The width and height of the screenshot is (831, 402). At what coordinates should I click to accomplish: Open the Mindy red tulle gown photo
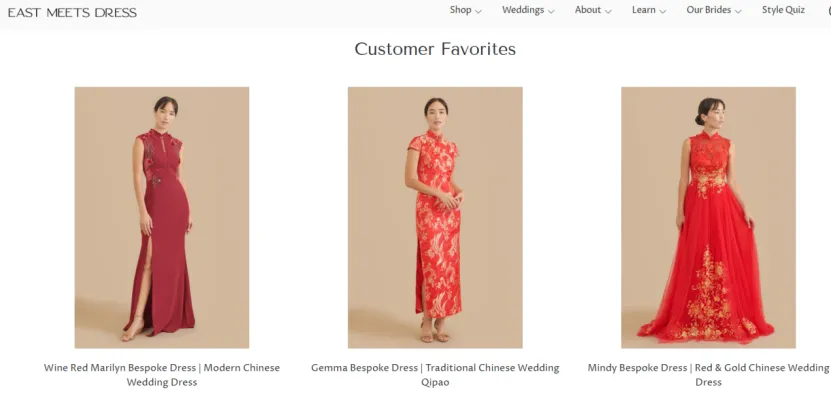[709, 218]
